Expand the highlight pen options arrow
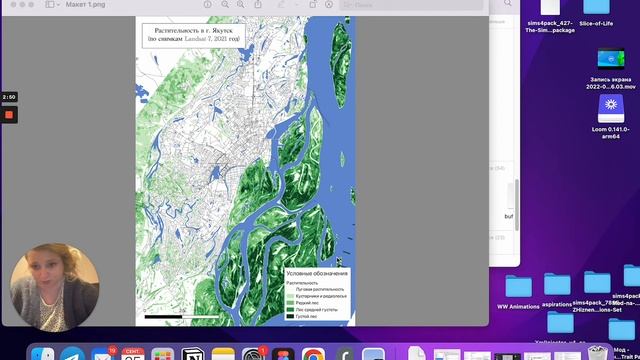Screen dimensions: 640x360 pos(297,4)
